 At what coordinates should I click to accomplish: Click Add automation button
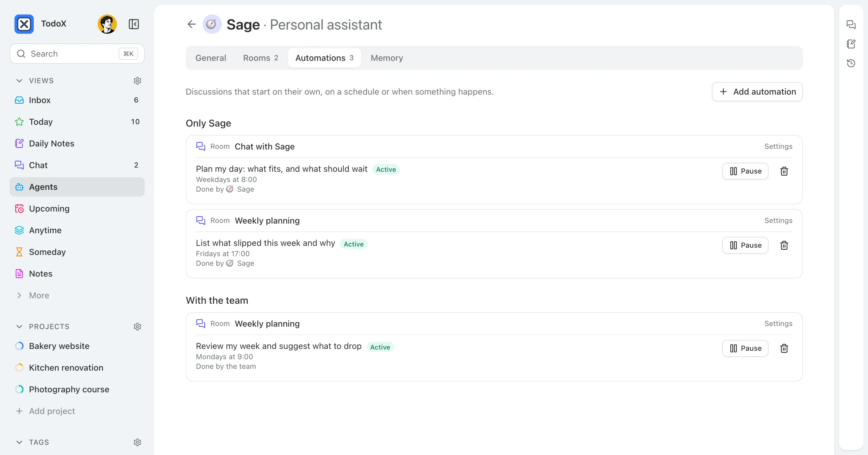[x=757, y=92]
